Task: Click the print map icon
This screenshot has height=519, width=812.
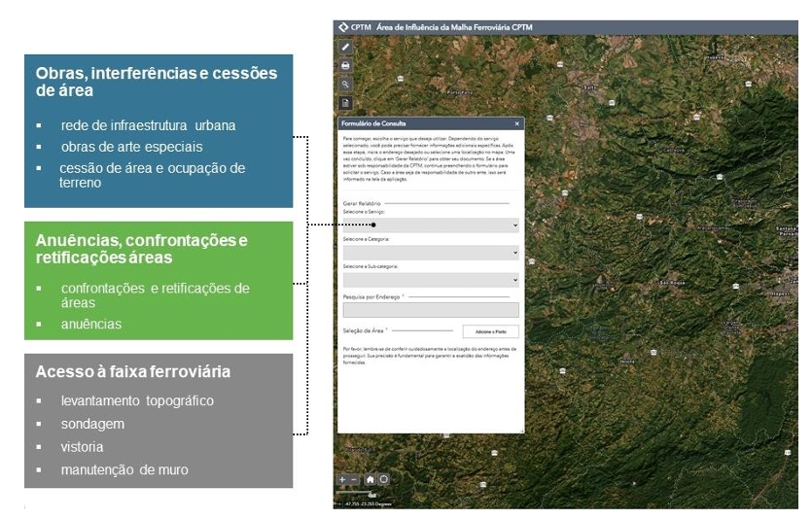Action: [345, 65]
